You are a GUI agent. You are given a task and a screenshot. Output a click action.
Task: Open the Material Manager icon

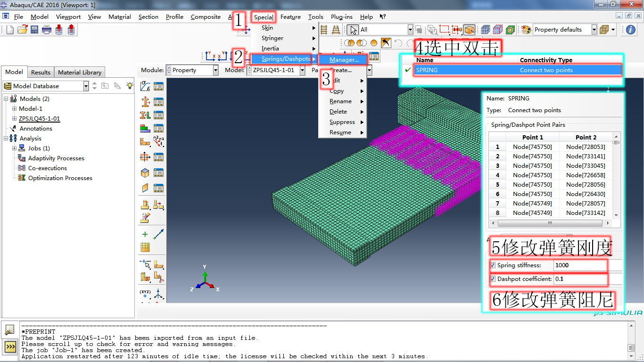pyautogui.click(x=158, y=86)
